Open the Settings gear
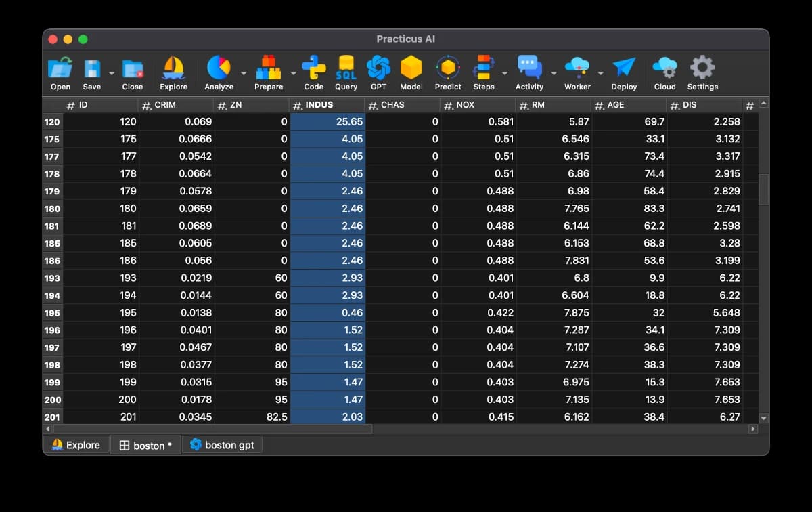812x512 pixels. (x=702, y=68)
